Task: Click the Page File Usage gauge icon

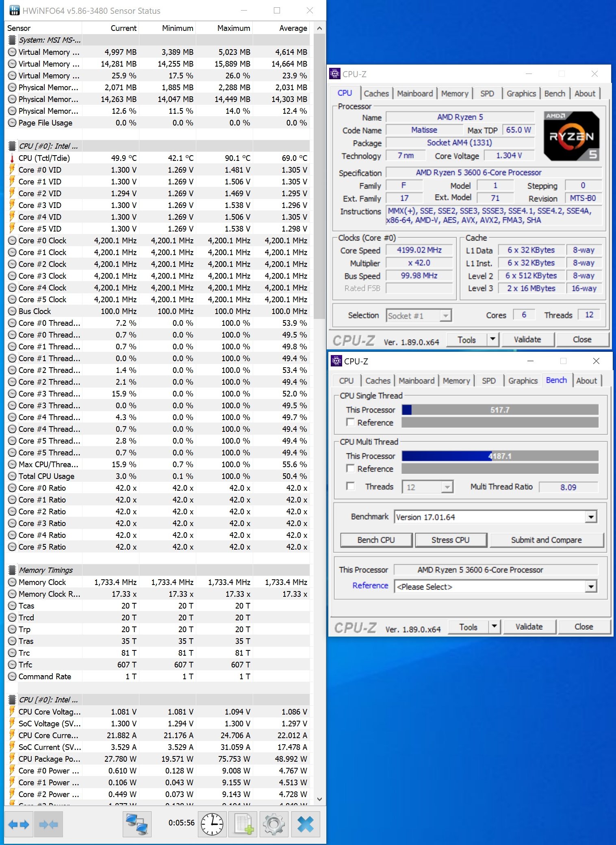Action: 12,123
